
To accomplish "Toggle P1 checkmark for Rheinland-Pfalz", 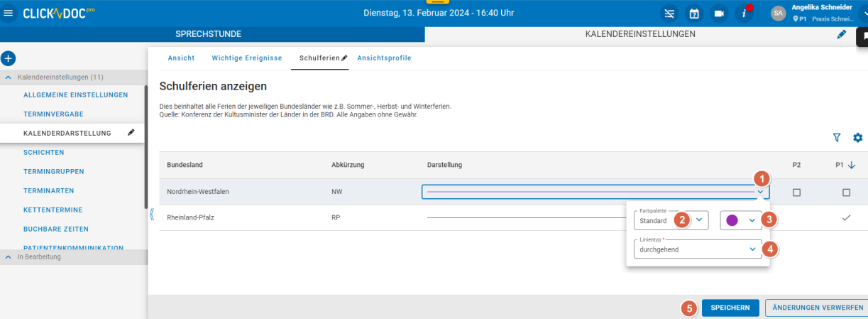I will point(846,218).
